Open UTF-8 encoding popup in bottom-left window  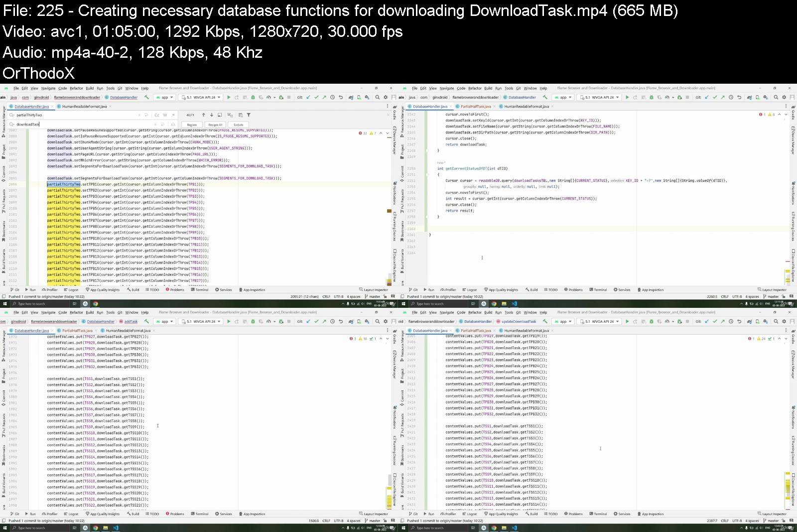click(x=339, y=521)
